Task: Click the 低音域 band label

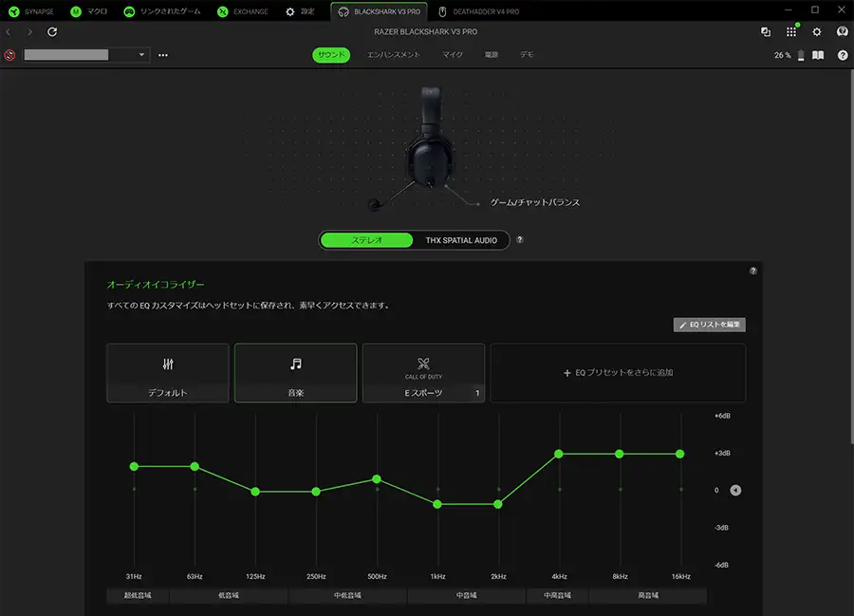Action: [229, 595]
